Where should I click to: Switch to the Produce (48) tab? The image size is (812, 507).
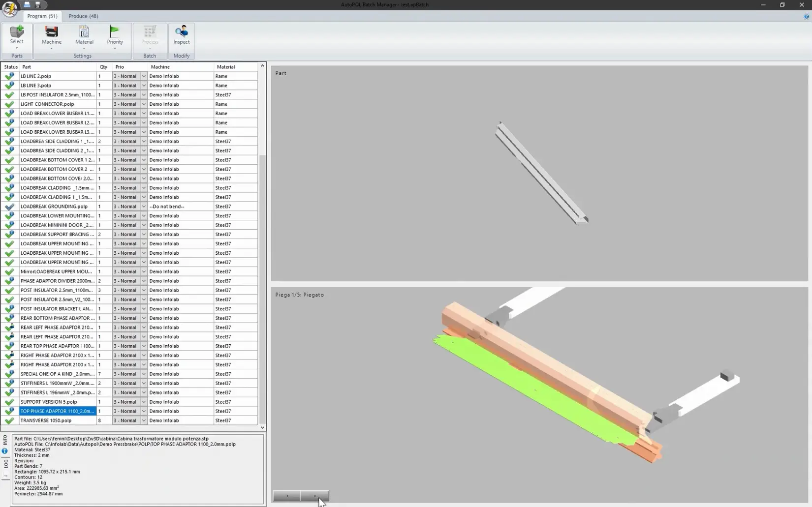(x=83, y=16)
